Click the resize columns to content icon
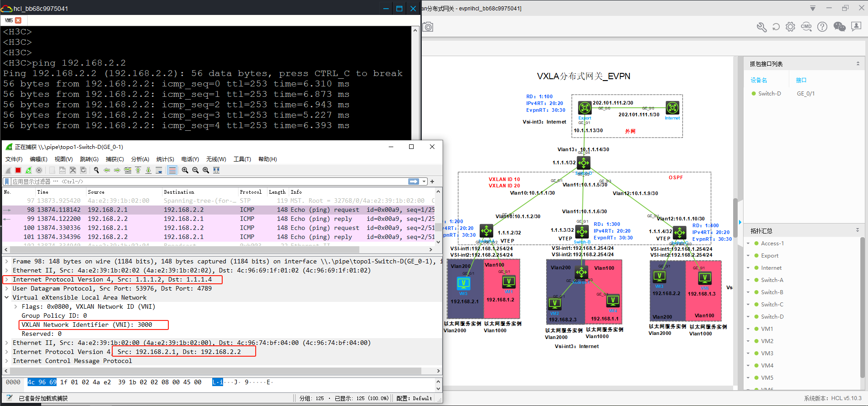 coord(216,170)
